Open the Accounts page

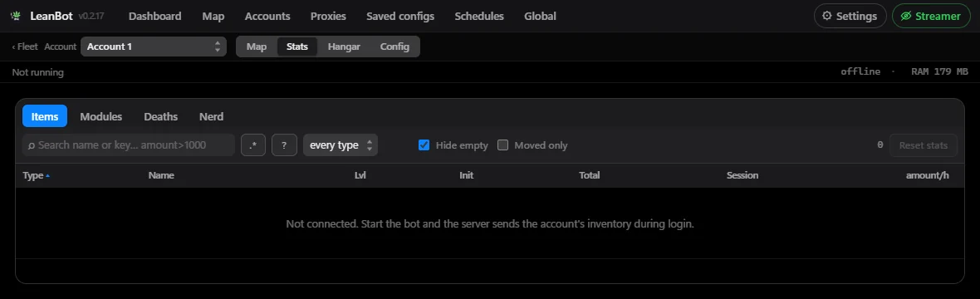coord(267,17)
